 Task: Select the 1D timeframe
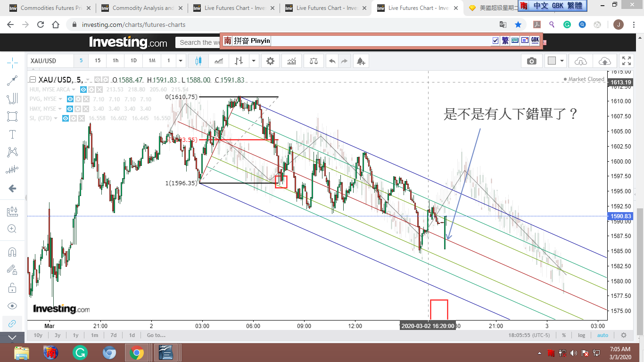pos(133,61)
